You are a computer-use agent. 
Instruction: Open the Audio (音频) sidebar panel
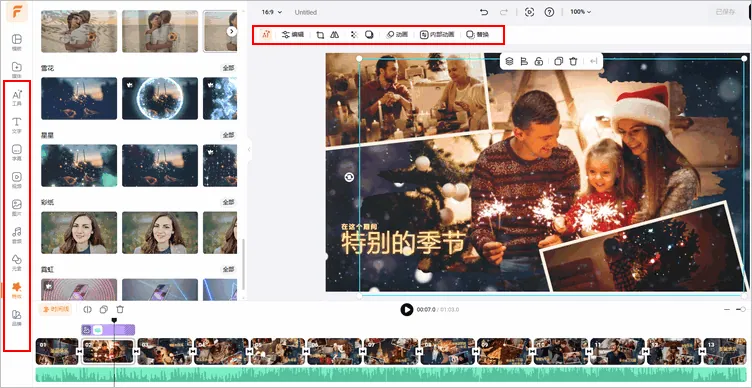[x=17, y=235]
